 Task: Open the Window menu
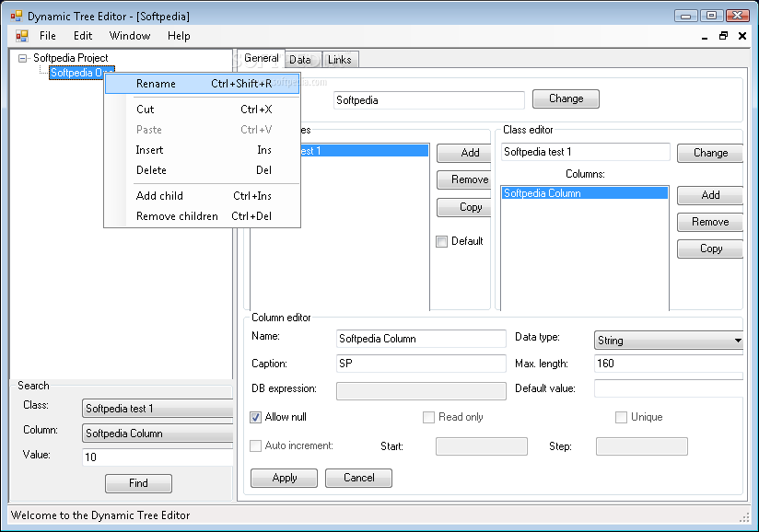[130, 36]
